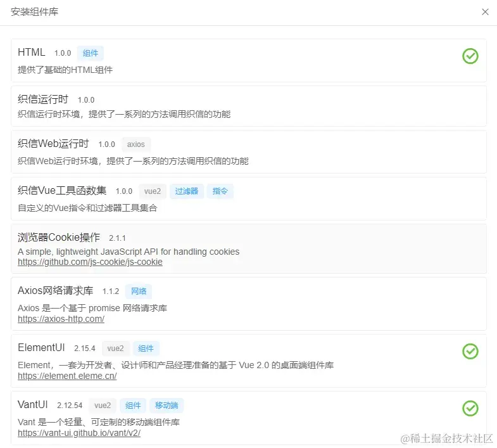The width and height of the screenshot is (497, 448).
Task: Click the lightweight JavaScript API cookies description
Action: pyautogui.click(x=129, y=252)
